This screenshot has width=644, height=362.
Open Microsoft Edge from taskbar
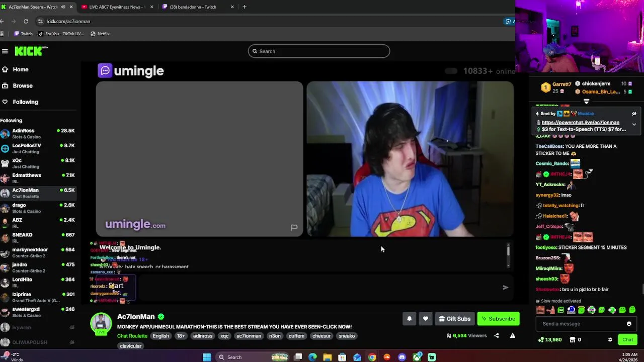(312, 357)
